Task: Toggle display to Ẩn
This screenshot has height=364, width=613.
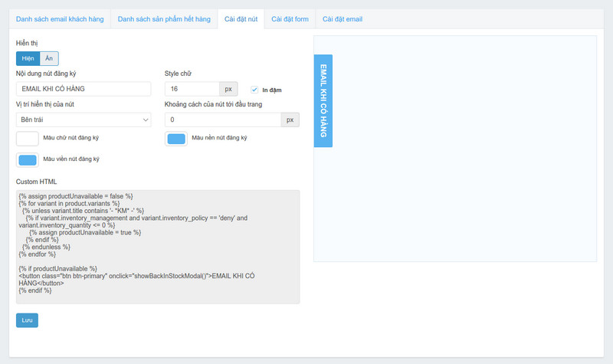Action: click(49, 58)
